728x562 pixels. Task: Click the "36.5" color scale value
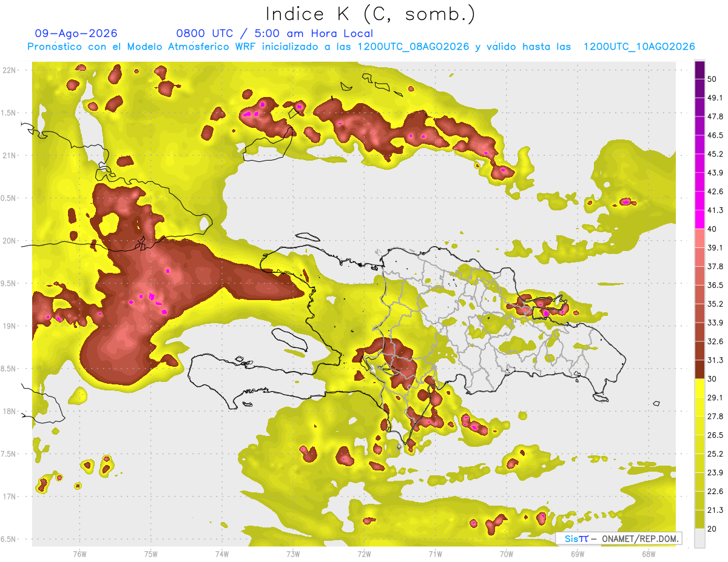[x=715, y=285]
